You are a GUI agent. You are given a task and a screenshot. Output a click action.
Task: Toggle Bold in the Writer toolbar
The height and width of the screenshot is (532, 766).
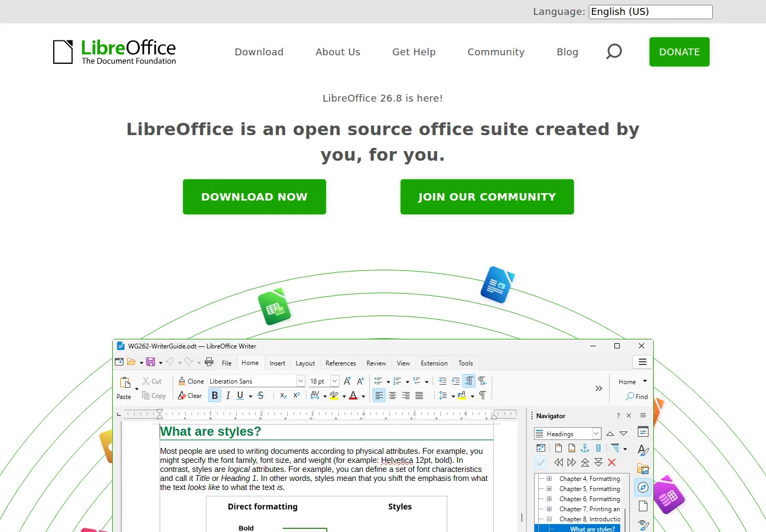tap(215, 395)
